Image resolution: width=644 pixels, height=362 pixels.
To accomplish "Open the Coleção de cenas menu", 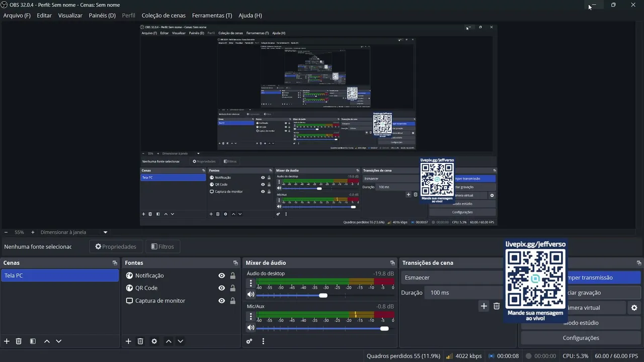I will click(164, 16).
